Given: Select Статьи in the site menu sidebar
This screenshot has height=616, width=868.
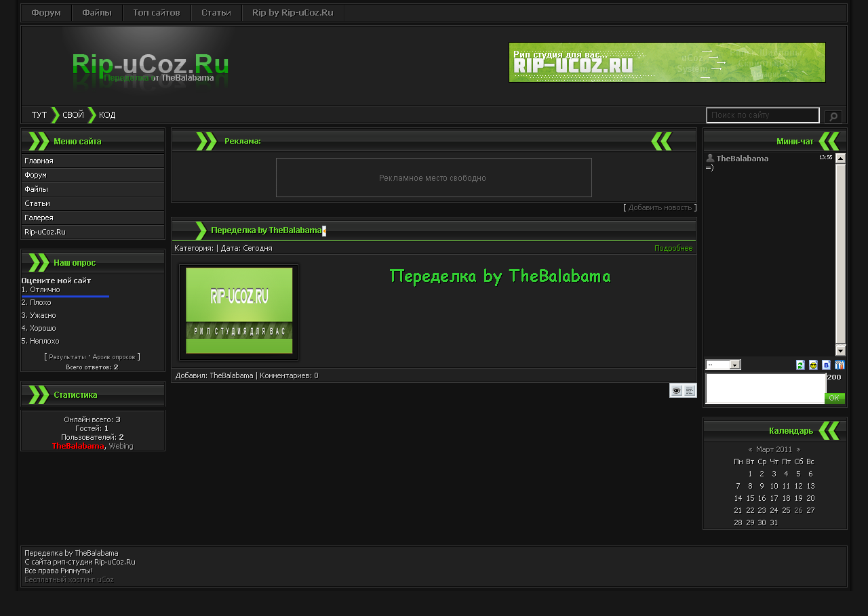Looking at the screenshot, I should [93, 203].
